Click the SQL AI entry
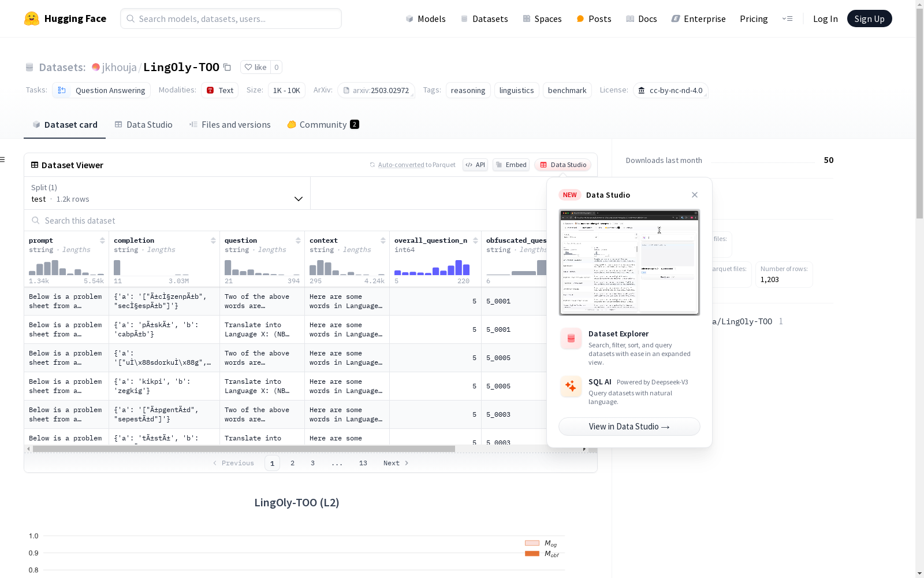The width and height of the screenshot is (924, 578). [629, 391]
